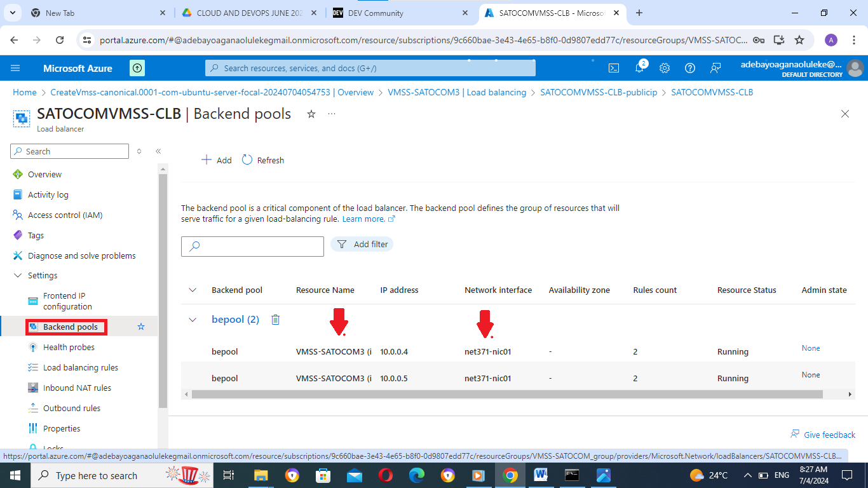This screenshot has height=488, width=868.
Task: Click the account avatar in the Azure header
Action: 855,68
